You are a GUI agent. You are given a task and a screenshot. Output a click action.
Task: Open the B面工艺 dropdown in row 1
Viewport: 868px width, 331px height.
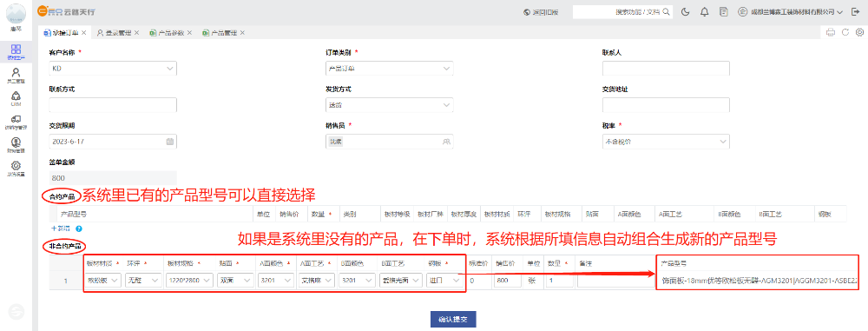coord(401,281)
